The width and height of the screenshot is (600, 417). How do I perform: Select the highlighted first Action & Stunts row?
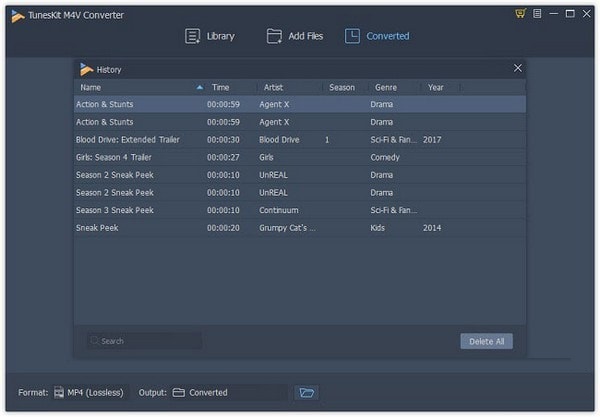pos(300,104)
